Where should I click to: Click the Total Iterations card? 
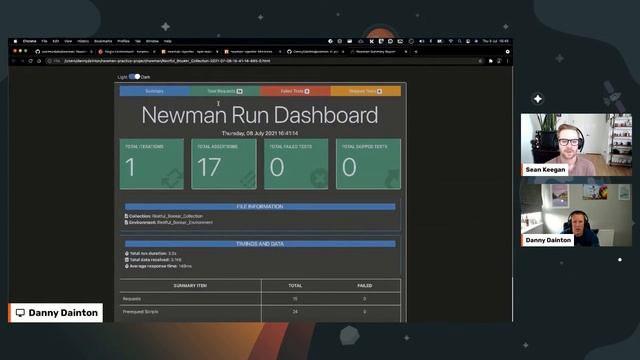tap(152, 164)
